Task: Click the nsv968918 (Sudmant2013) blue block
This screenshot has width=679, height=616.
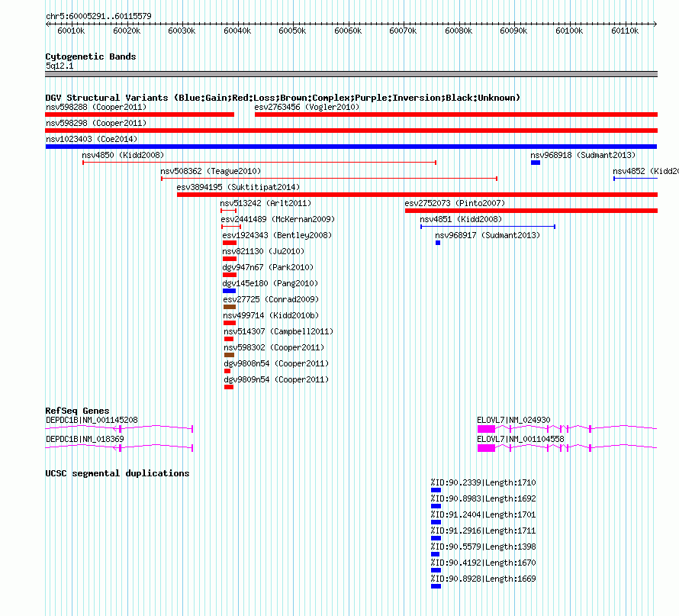Action: 536,163
